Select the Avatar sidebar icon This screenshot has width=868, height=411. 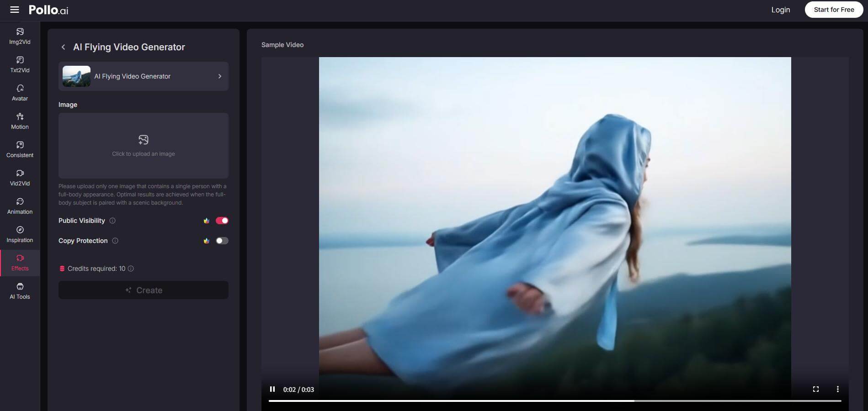coord(20,93)
